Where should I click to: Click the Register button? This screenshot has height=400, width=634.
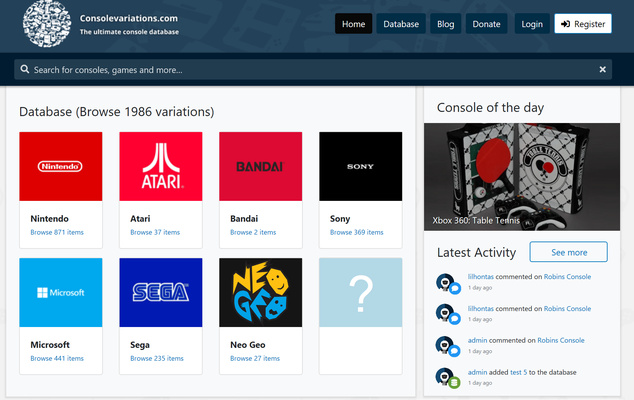(x=583, y=24)
